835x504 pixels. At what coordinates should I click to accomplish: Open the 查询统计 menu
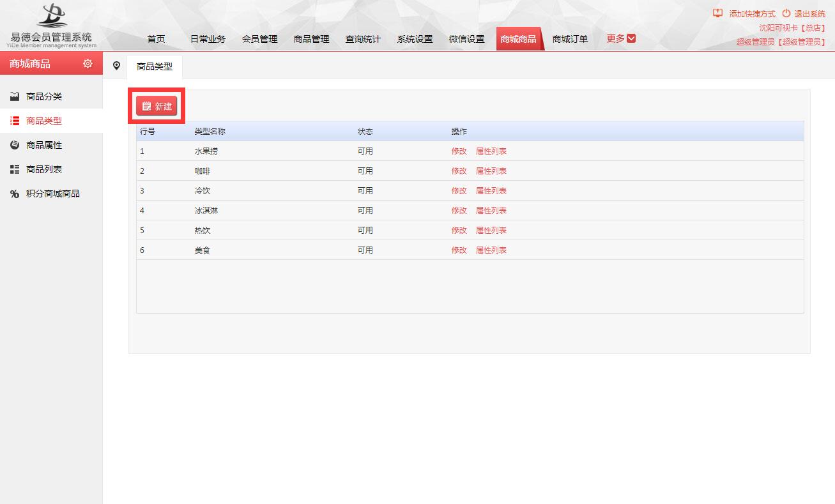tap(363, 39)
